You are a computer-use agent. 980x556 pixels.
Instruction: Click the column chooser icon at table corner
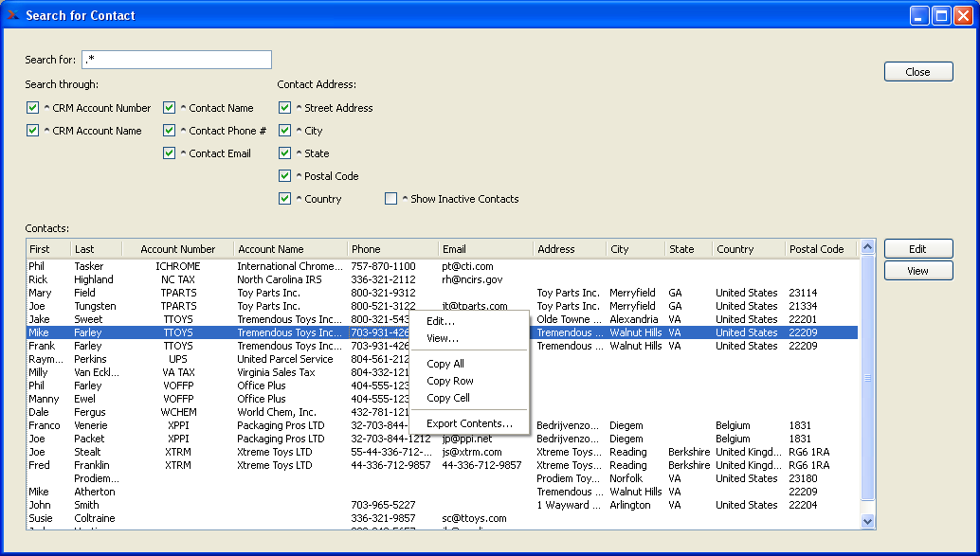coord(866,249)
